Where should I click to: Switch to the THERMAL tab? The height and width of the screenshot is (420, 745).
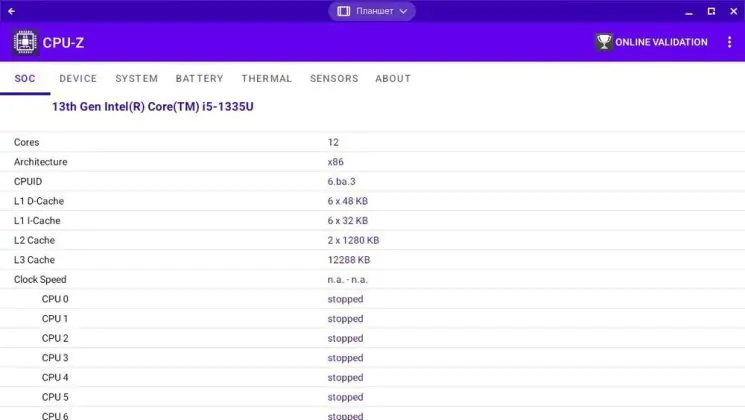coord(267,78)
